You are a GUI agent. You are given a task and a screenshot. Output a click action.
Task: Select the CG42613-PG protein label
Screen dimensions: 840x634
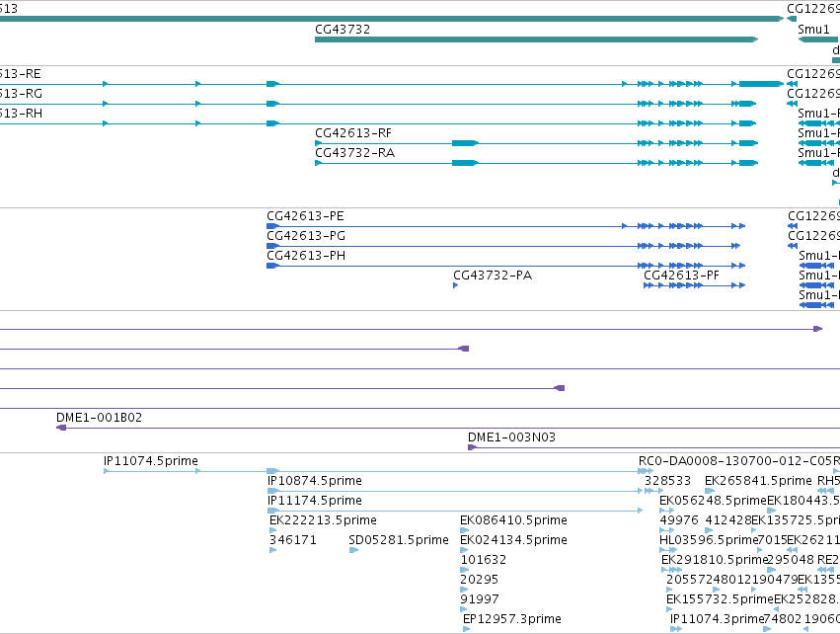click(x=306, y=236)
